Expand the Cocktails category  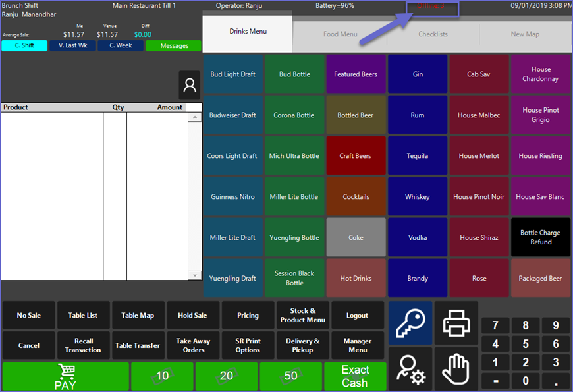(x=356, y=197)
